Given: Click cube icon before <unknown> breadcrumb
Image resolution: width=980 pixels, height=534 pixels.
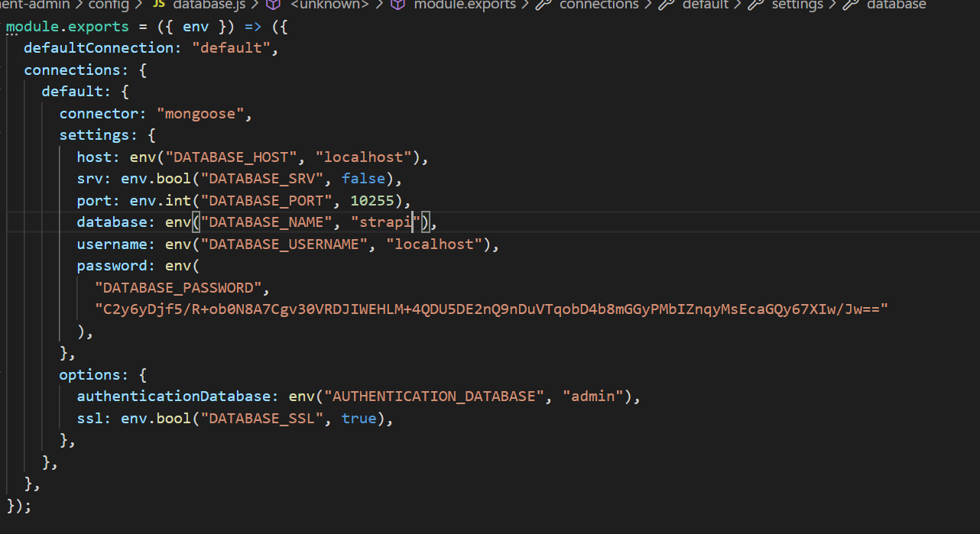Looking at the screenshot, I should (273, 5).
